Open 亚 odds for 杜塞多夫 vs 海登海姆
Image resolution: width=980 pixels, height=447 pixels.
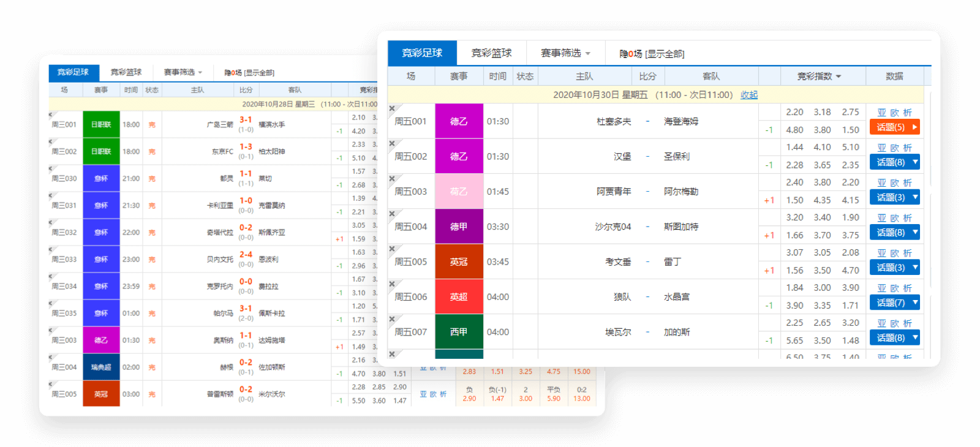pyautogui.click(x=881, y=113)
